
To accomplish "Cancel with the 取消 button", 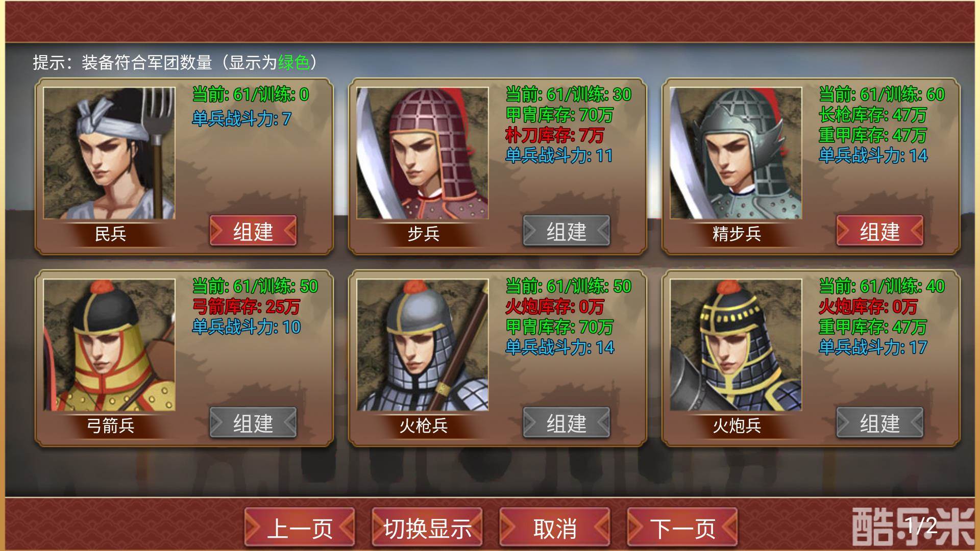I will (x=555, y=528).
